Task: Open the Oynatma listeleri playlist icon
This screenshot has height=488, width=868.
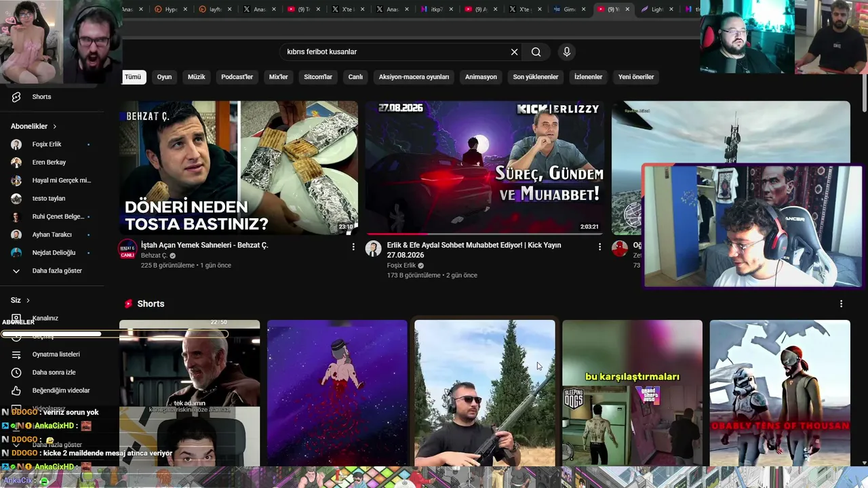Action: 16,354
